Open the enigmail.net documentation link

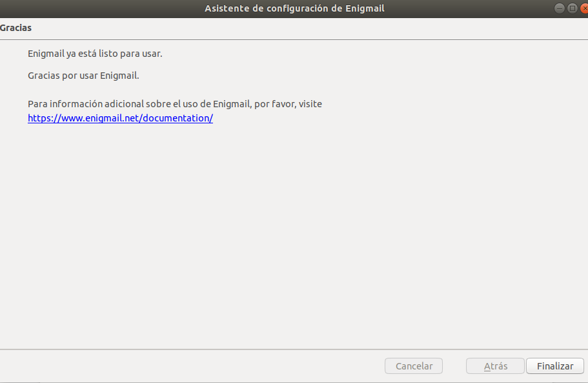point(120,118)
